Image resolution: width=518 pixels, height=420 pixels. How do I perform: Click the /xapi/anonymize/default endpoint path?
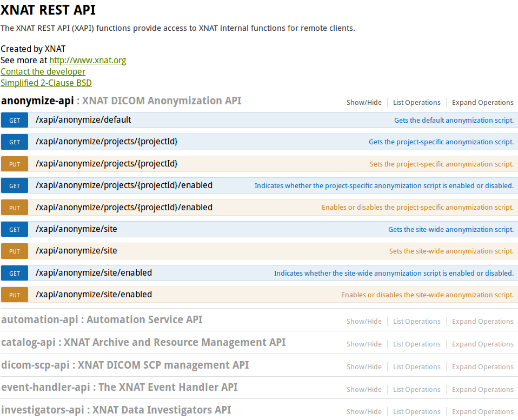[x=83, y=120]
